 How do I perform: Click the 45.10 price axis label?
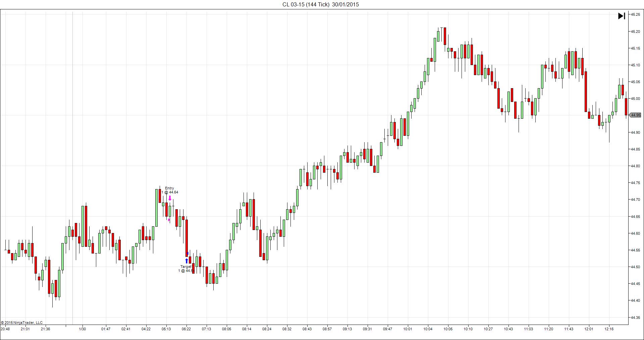coord(635,65)
